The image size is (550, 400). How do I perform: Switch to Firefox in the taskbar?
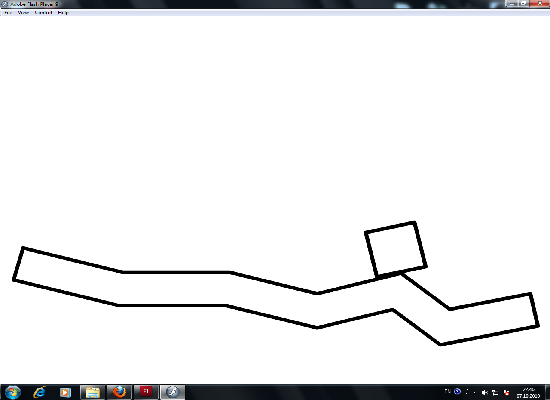(x=119, y=392)
